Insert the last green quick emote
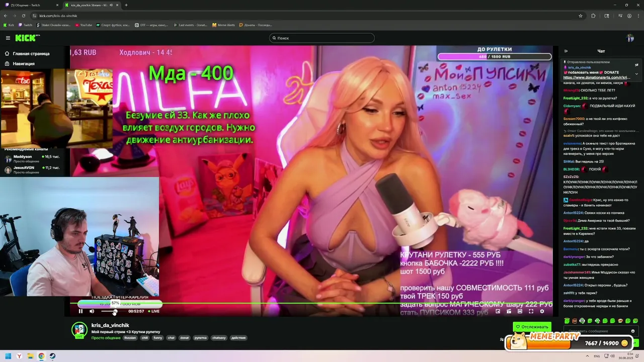This screenshot has height=362, width=644. (635, 321)
